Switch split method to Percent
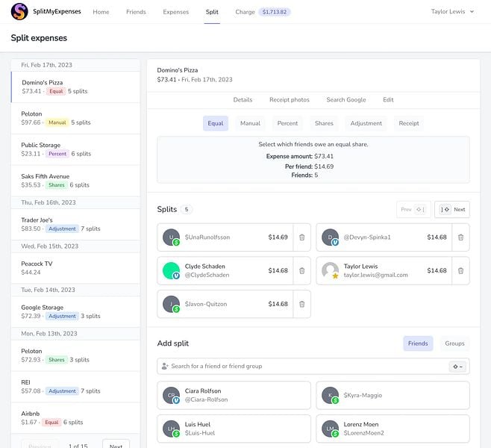 (x=287, y=123)
